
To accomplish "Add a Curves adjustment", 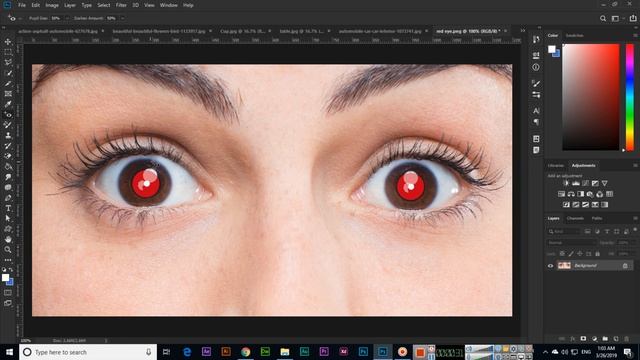I will [586, 183].
